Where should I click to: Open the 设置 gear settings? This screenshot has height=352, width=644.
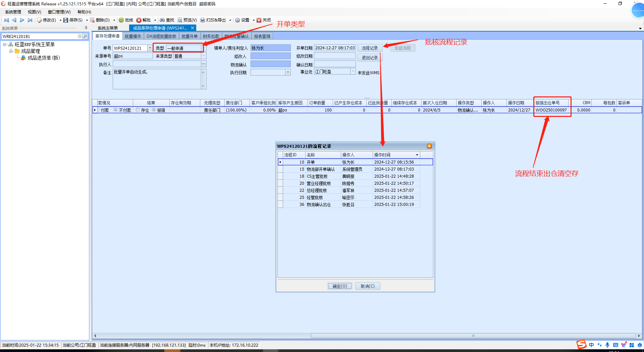coord(237,20)
